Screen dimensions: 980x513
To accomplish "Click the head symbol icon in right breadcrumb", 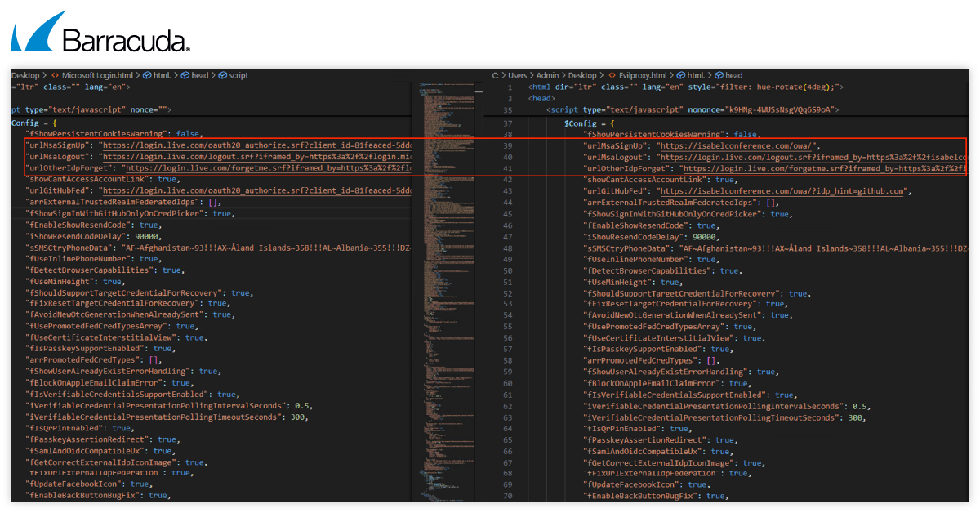I will [x=718, y=75].
